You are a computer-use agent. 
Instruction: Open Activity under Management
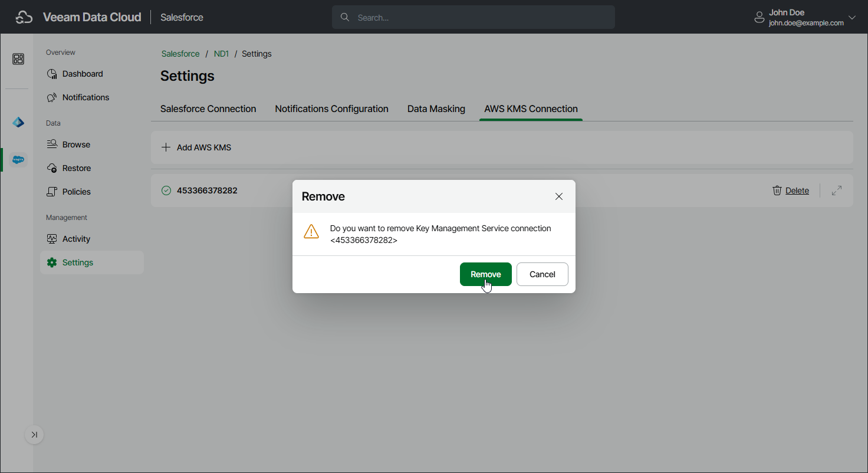click(x=91, y=239)
